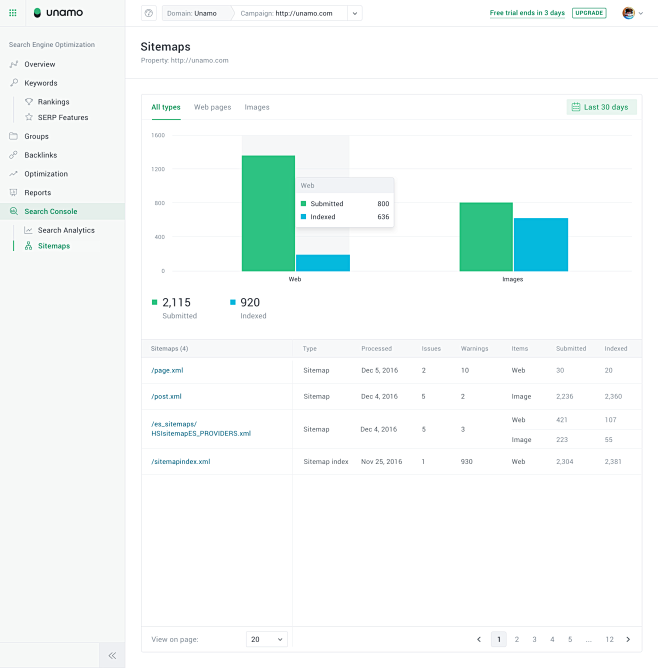Open Backlinks in the sidebar
The width and height of the screenshot is (658, 668).
(x=40, y=155)
